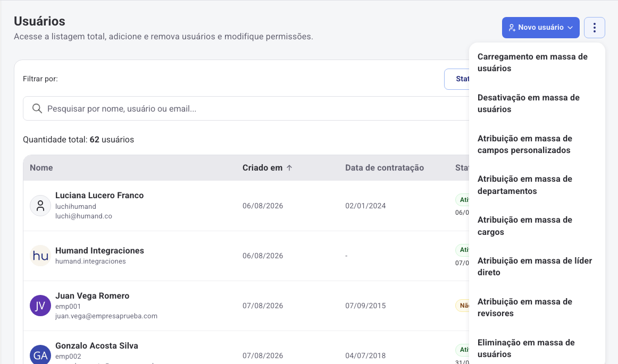
Task: Click hire date 04/07/2018
Action: click(365, 355)
